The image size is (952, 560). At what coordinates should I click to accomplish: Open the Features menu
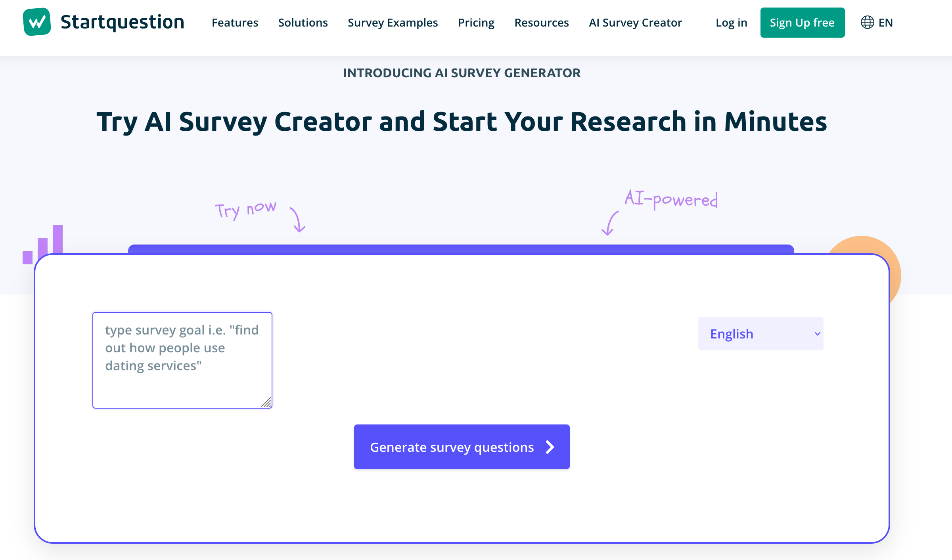click(x=235, y=23)
